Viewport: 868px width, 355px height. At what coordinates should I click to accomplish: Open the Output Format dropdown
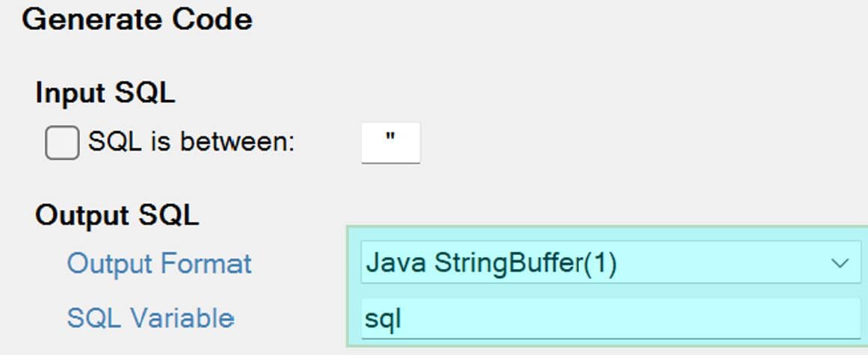point(610,263)
